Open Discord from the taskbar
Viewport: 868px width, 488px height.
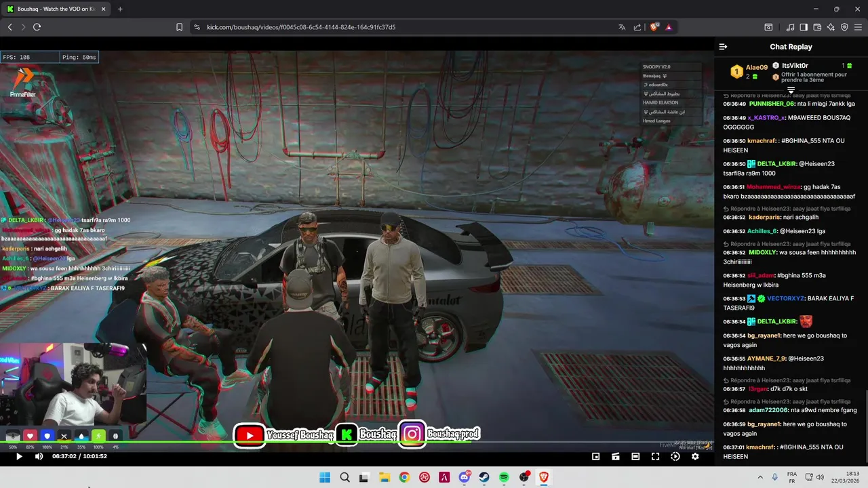465,477
